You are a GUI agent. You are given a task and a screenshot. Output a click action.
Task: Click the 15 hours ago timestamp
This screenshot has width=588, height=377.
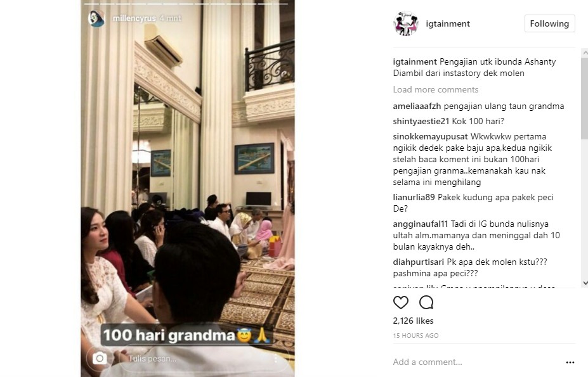click(415, 335)
